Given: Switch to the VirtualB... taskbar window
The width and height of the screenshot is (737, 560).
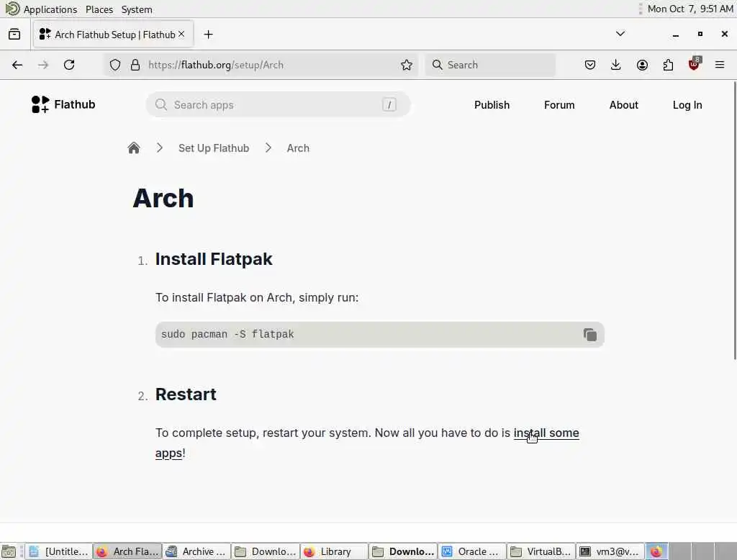Looking at the screenshot, I should pyautogui.click(x=541, y=551).
